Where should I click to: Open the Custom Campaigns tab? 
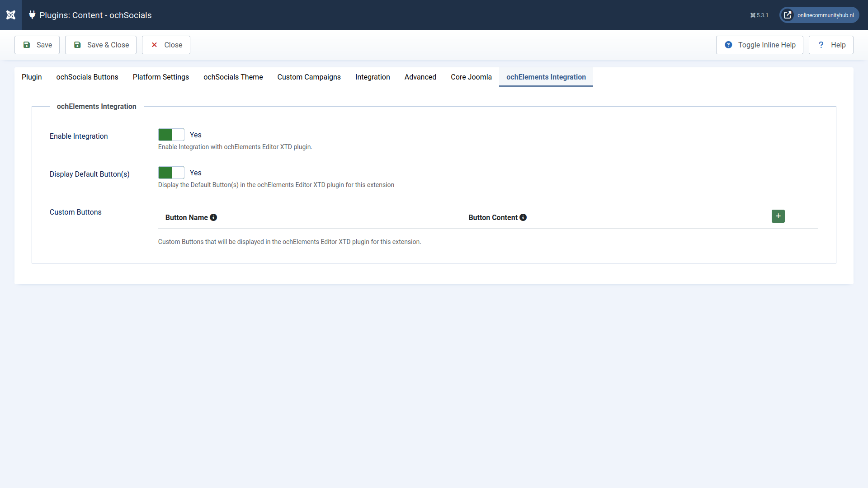click(309, 77)
